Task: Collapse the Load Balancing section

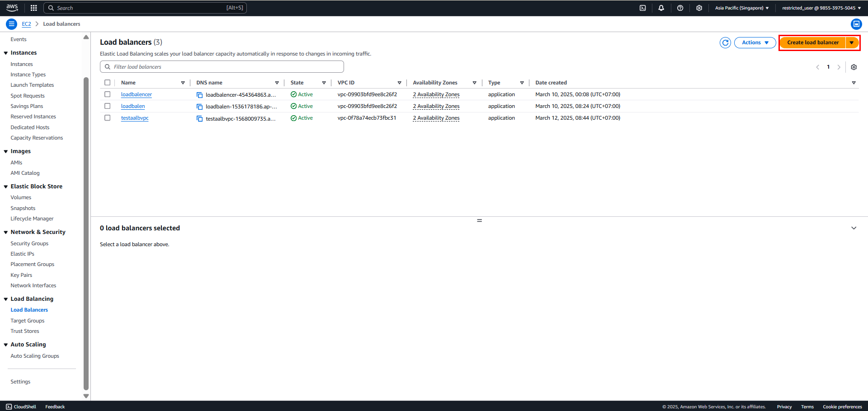Action: point(6,299)
